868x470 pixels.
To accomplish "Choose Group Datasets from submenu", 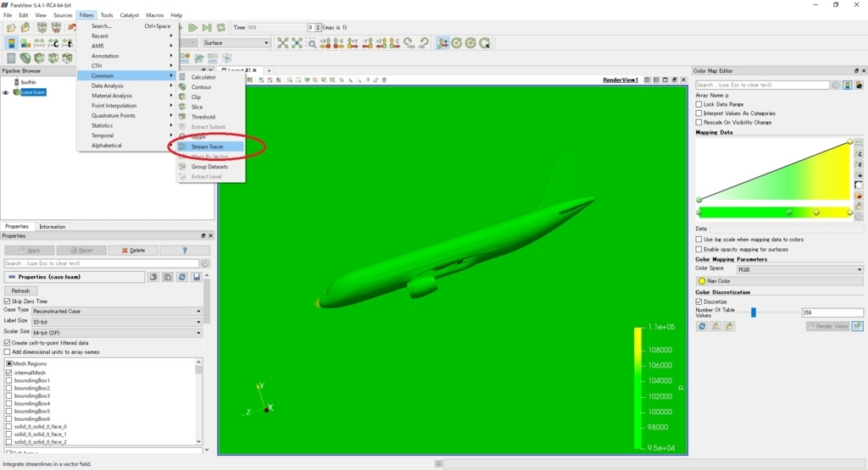I will tap(209, 167).
